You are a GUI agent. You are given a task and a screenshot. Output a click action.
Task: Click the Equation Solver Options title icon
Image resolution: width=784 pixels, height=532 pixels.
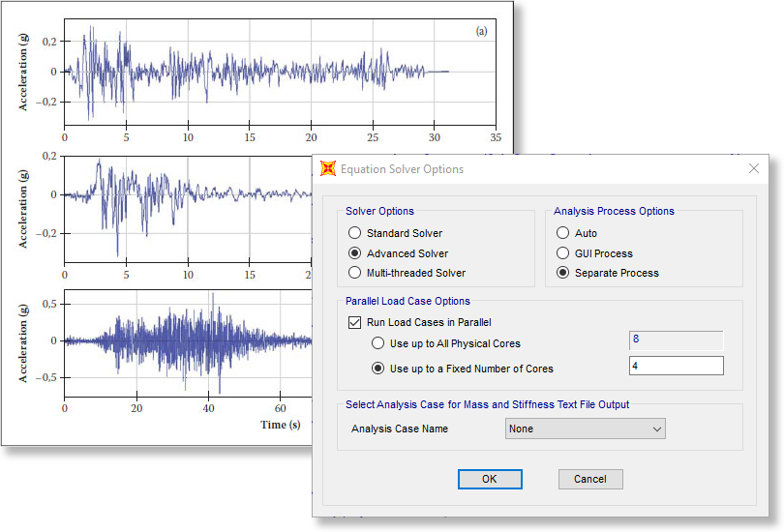328,169
